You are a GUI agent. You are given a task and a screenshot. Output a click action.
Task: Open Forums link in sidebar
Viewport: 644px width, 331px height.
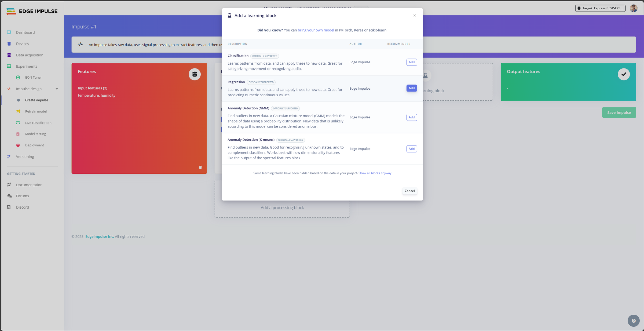pyautogui.click(x=22, y=196)
